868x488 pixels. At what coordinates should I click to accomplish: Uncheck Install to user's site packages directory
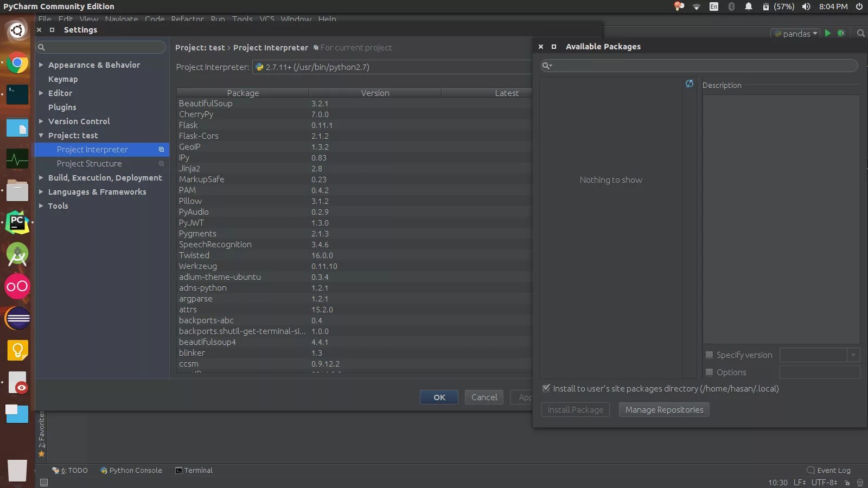(546, 388)
